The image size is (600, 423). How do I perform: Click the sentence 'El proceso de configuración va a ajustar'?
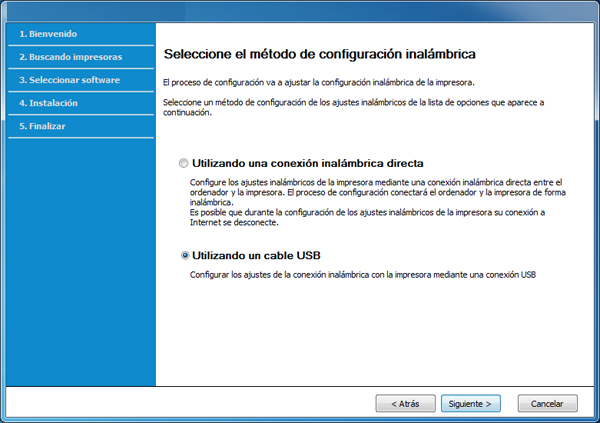[x=319, y=82]
